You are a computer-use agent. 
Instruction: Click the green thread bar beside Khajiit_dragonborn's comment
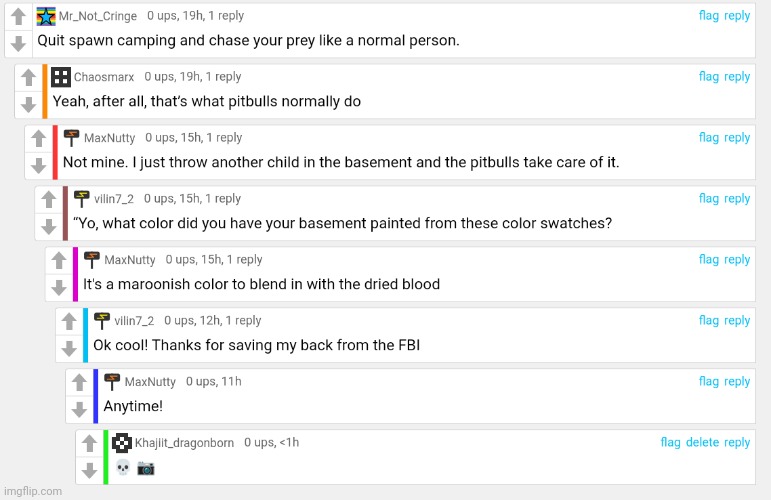105,457
